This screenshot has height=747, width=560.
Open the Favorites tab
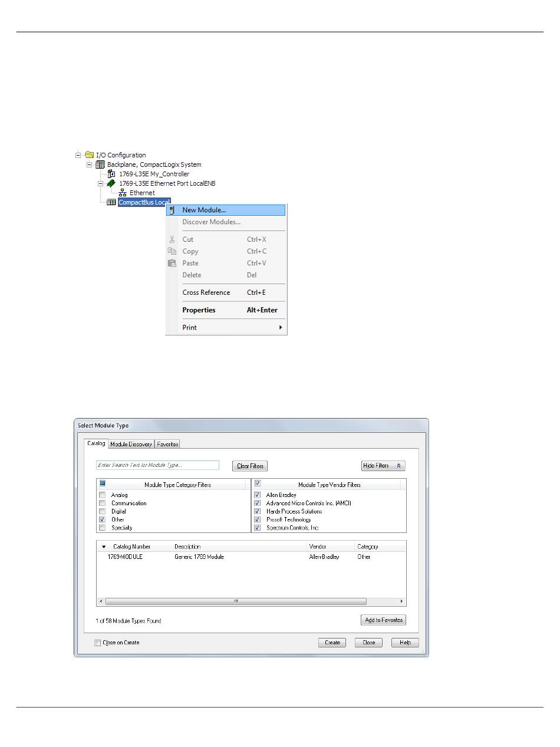tap(167, 444)
